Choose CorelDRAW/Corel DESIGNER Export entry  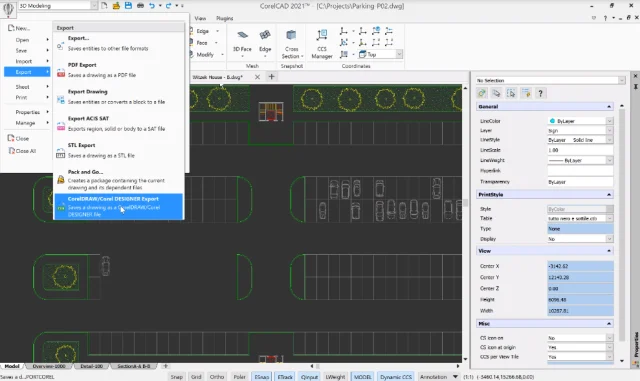(x=119, y=207)
